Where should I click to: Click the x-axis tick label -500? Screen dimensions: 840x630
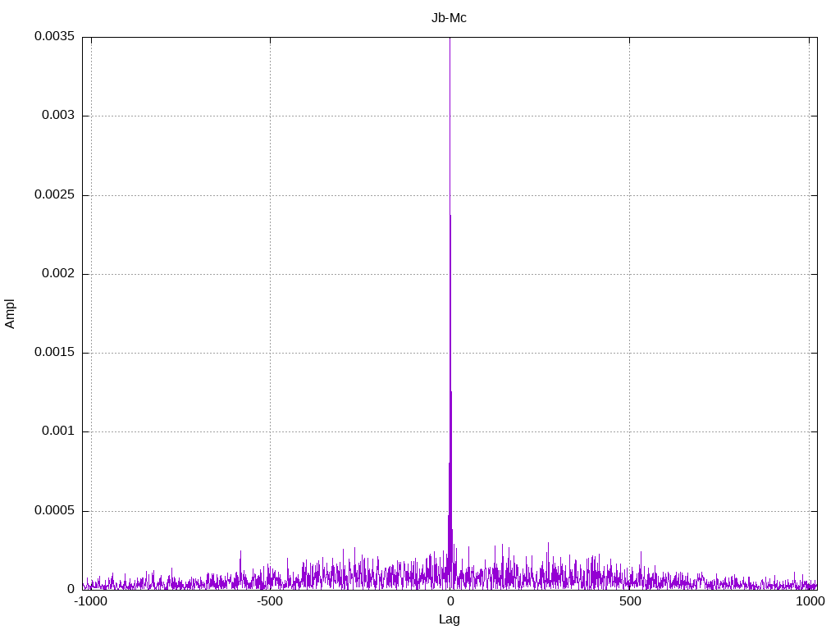coord(269,601)
